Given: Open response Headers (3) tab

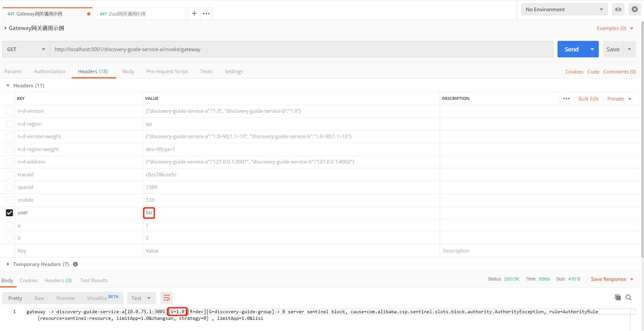Looking at the screenshot, I should pos(58,280).
